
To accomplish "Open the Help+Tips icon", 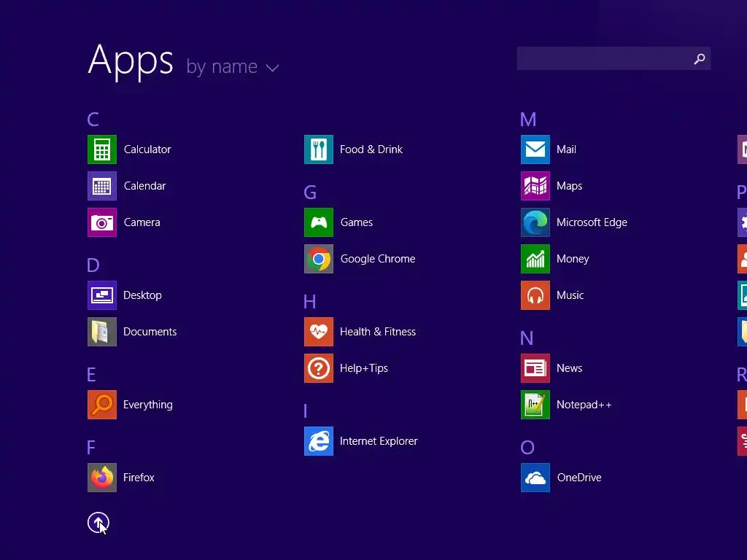I will point(319,368).
